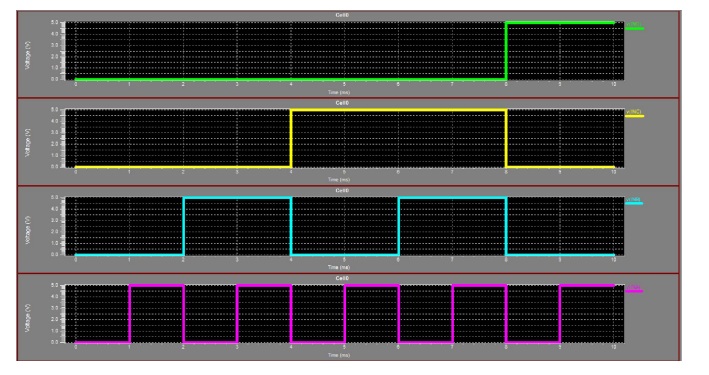Click the cyan trace's rising edge at 6
This screenshot has width=709, height=375.
tap(398, 226)
